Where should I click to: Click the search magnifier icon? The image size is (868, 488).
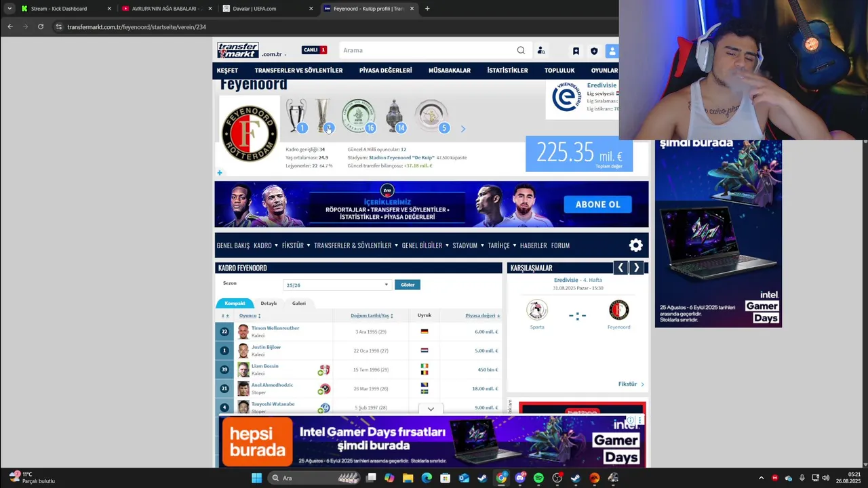pos(521,50)
